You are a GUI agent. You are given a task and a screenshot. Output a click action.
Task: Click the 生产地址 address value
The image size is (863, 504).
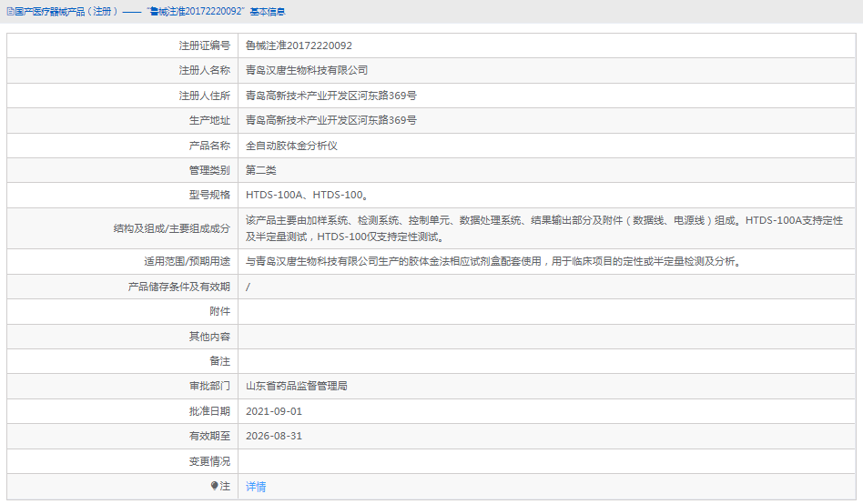click(x=330, y=120)
